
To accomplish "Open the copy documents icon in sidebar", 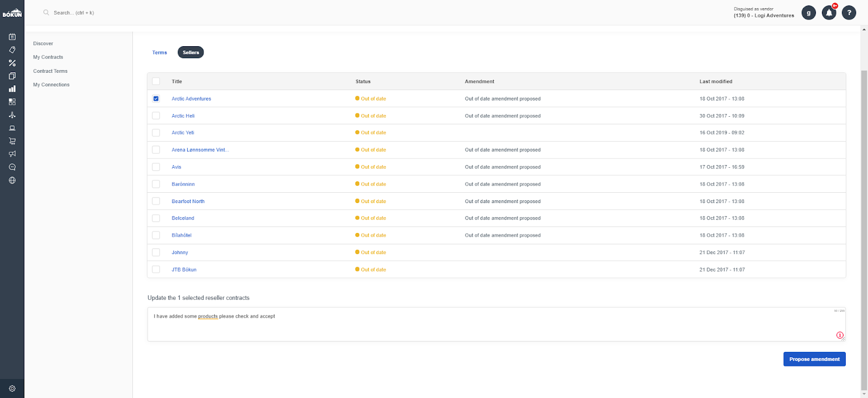I will coord(12,76).
